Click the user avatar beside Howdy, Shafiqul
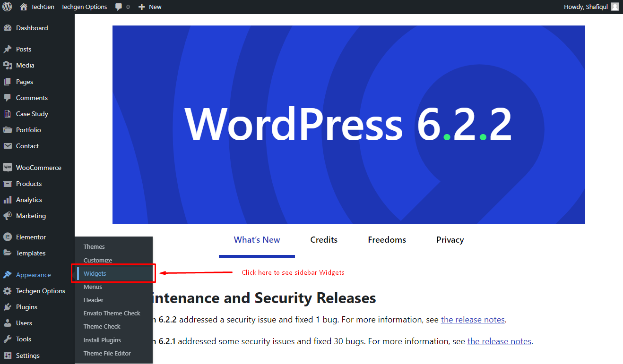This screenshot has height=364, width=623. tap(614, 7)
